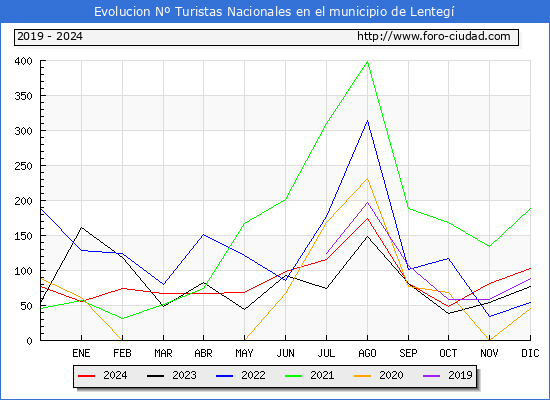This screenshot has height=400, width=550.
Task: Click the 50 value on the y-axis
Action: coord(26,306)
